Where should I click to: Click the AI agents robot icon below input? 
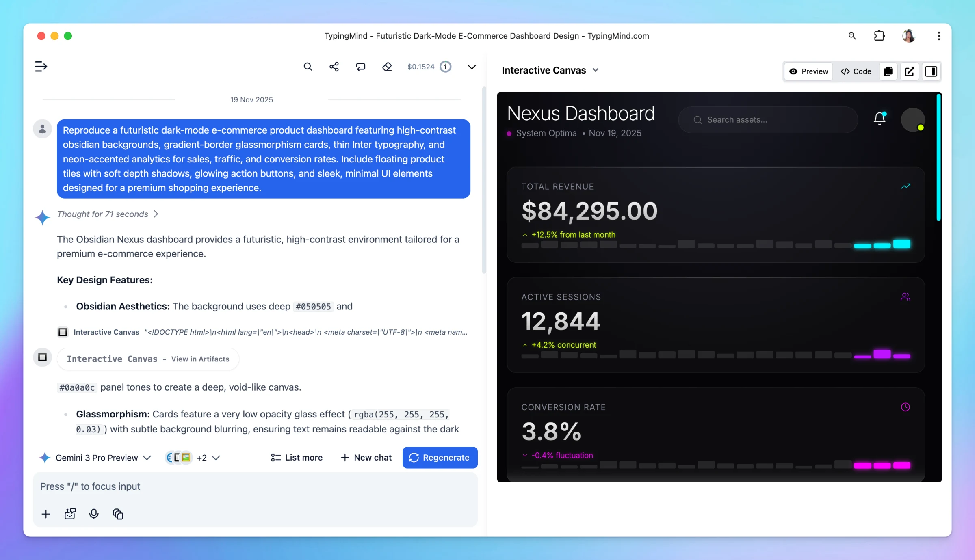click(70, 514)
